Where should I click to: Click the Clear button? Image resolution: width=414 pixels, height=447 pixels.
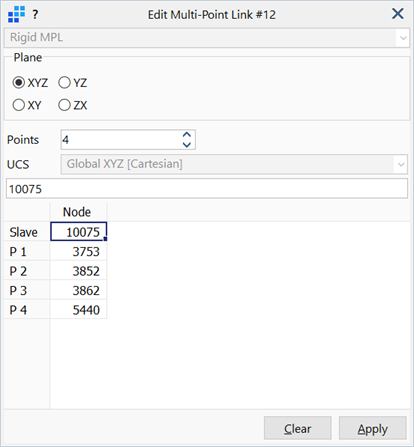[298, 428]
